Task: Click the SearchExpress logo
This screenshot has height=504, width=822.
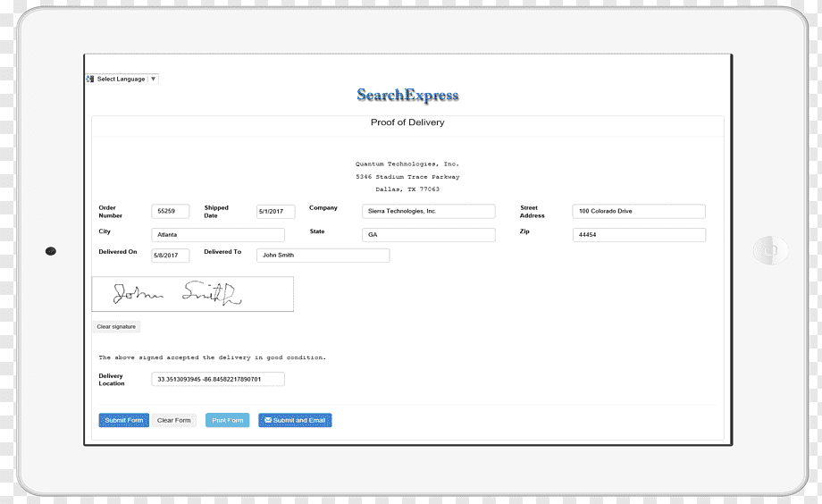Action: (407, 96)
